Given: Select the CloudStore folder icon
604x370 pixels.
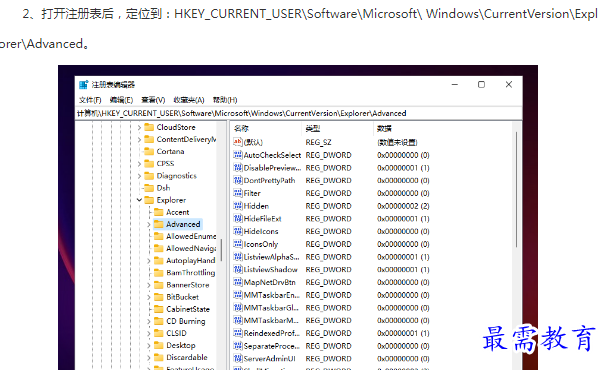Looking at the screenshot, I should tap(149, 127).
